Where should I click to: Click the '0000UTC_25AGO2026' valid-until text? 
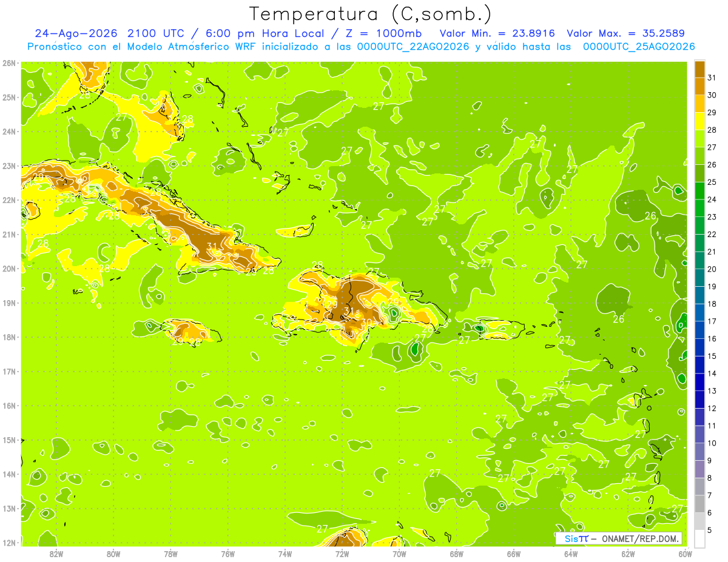(x=639, y=46)
